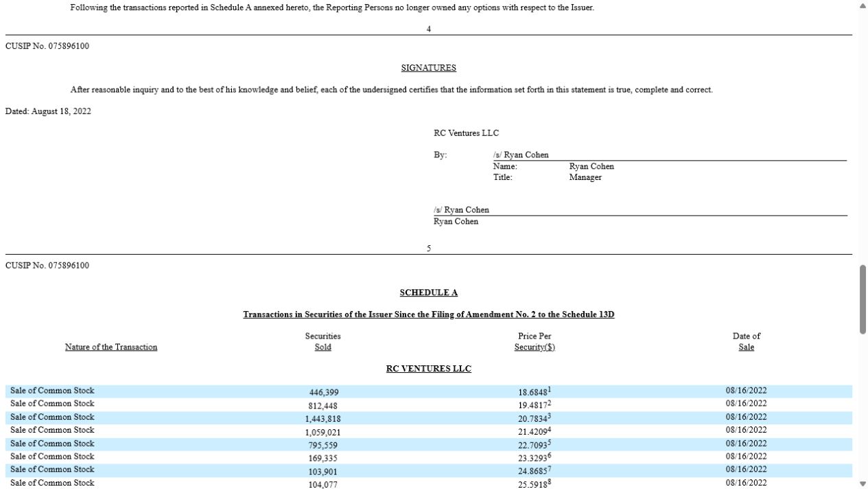Click page number 5

(429, 249)
